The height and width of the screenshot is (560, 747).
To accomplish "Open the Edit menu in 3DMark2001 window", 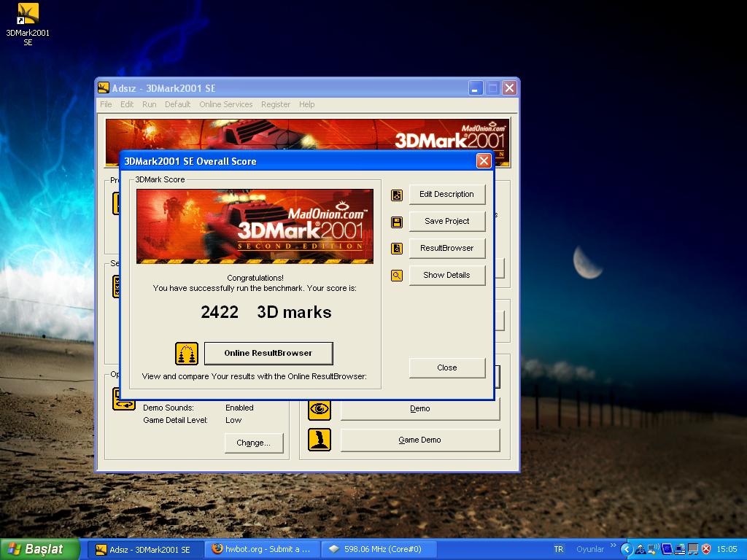I will point(127,104).
